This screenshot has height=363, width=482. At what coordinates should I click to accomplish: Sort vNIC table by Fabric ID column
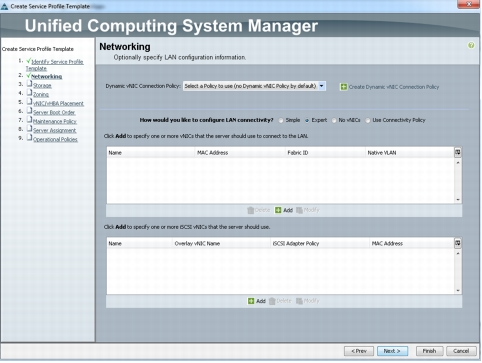(x=325, y=153)
